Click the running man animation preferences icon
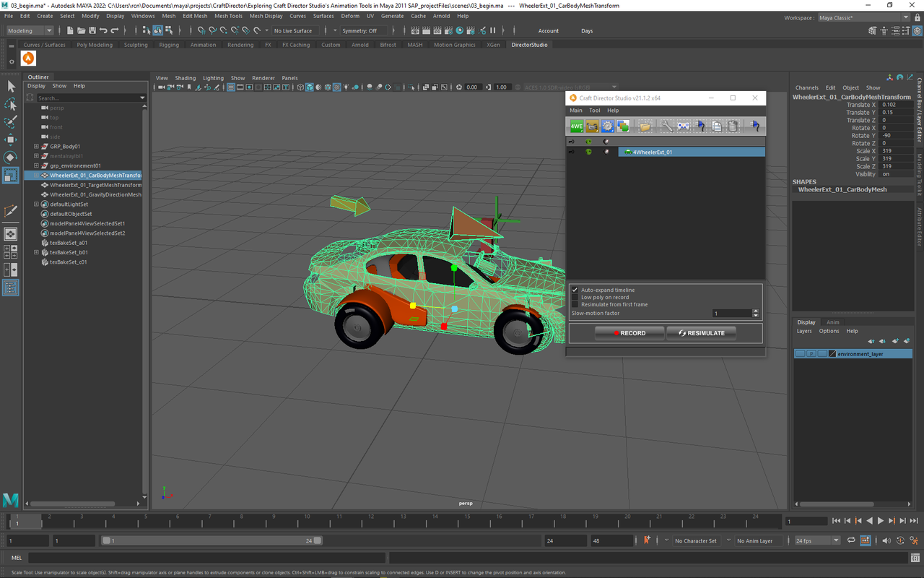This screenshot has width=924, height=578. tap(913, 540)
